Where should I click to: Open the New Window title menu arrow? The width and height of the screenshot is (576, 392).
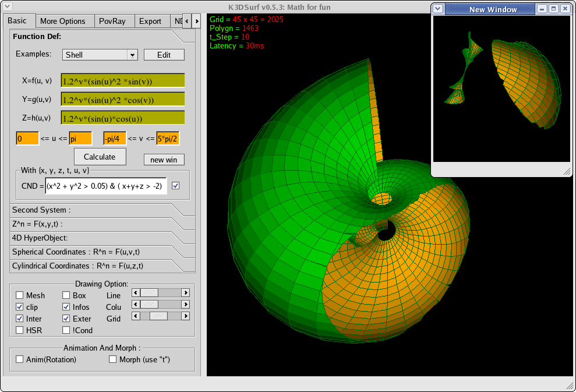click(438, 9)
